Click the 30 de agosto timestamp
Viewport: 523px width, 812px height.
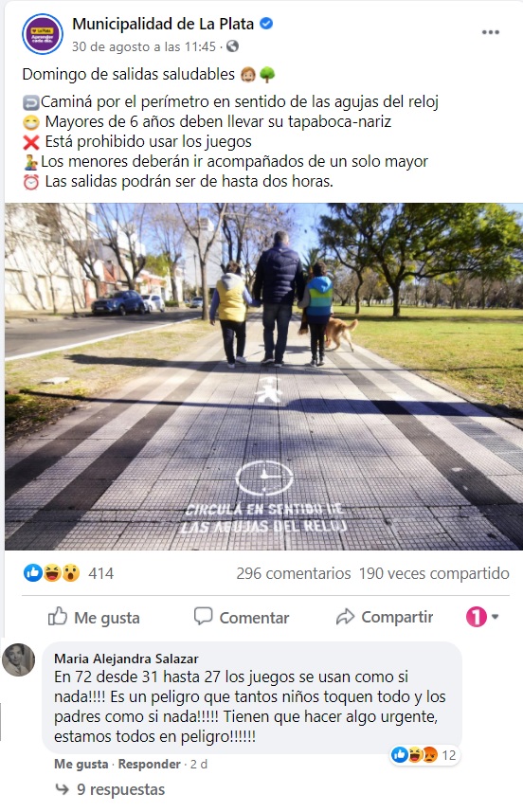point(143,46)
